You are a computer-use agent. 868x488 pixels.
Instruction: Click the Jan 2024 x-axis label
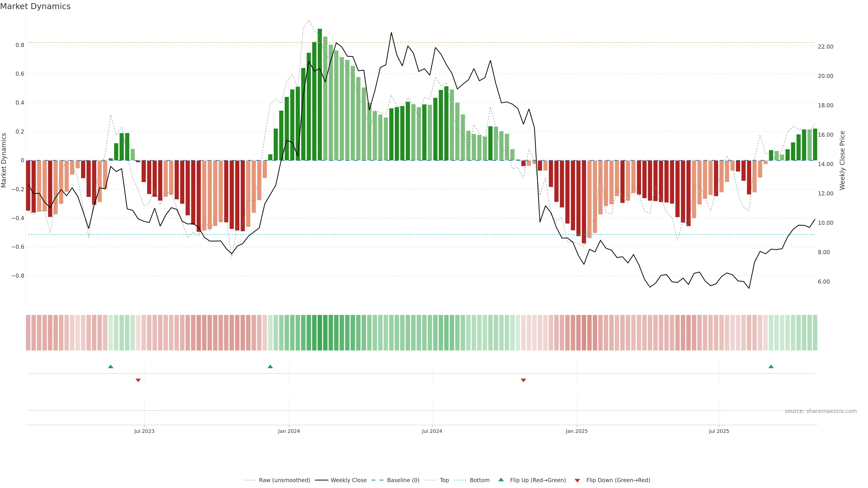289,431
